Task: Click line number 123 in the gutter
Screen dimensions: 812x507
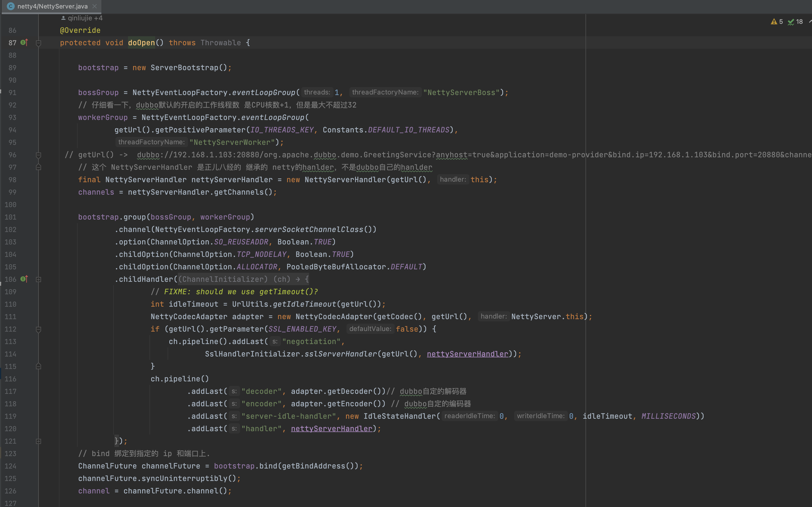Action: [x=10, y=454]
